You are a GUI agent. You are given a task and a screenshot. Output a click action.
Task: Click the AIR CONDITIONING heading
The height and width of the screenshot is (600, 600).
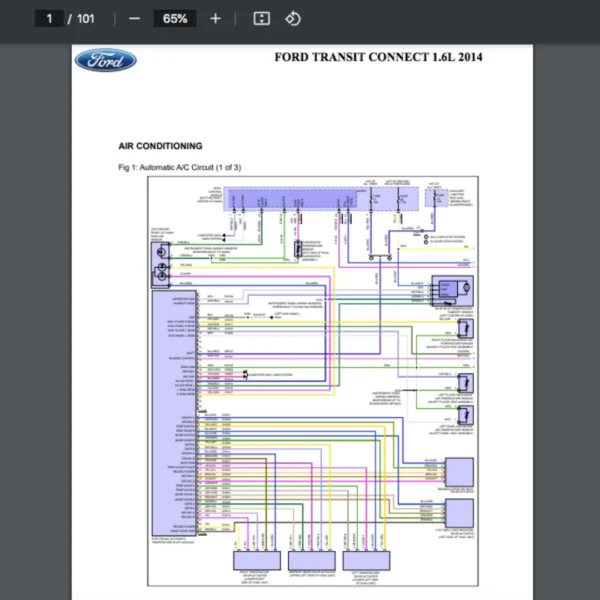[x=160, y=146]
